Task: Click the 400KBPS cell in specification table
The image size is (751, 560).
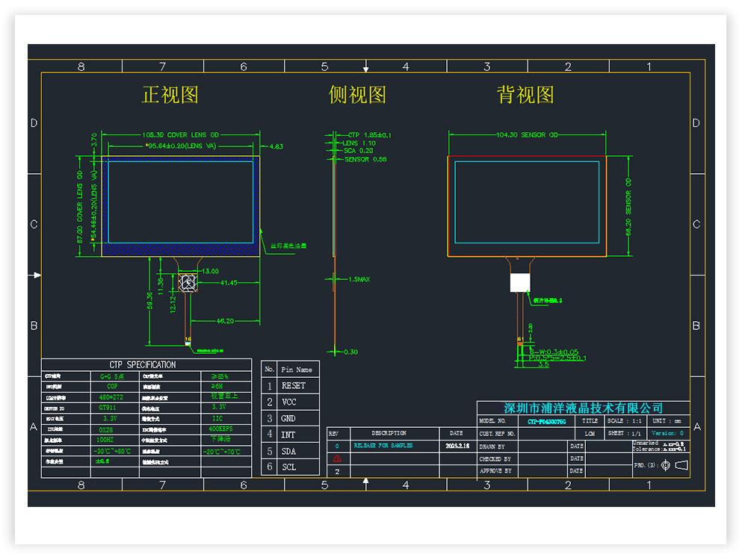Action: coord(220,429)
